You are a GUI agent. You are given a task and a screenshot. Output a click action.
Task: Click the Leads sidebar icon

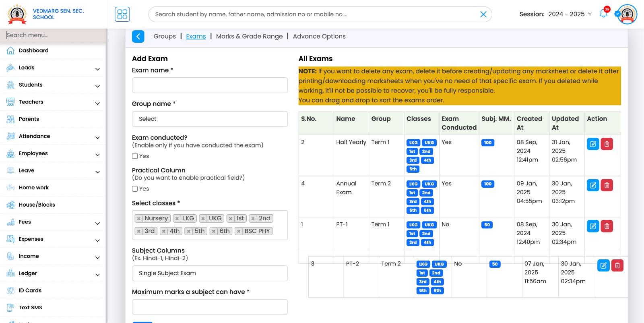pos(10,68)
